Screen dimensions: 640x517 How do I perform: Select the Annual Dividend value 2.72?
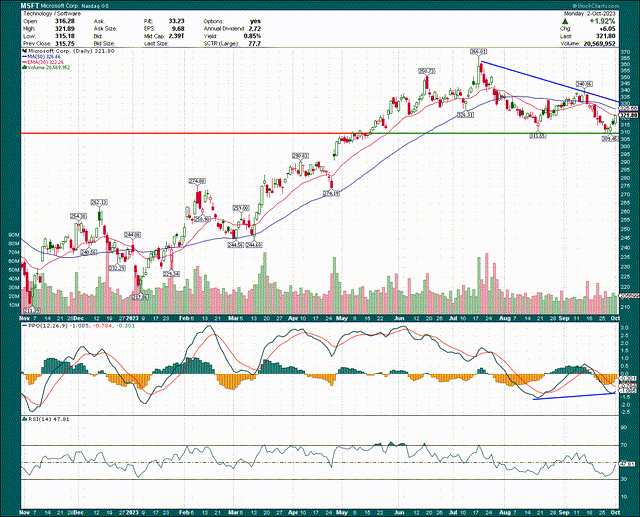click(255, 29)
